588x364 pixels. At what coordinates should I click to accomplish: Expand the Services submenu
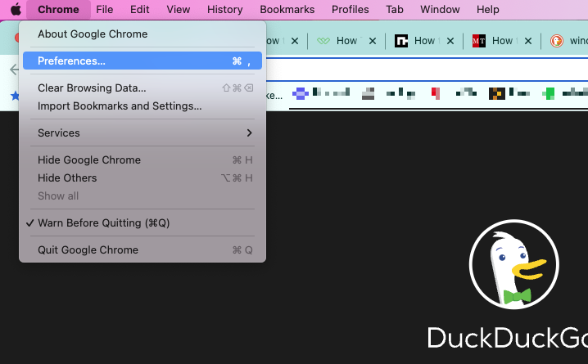point(142,133)
